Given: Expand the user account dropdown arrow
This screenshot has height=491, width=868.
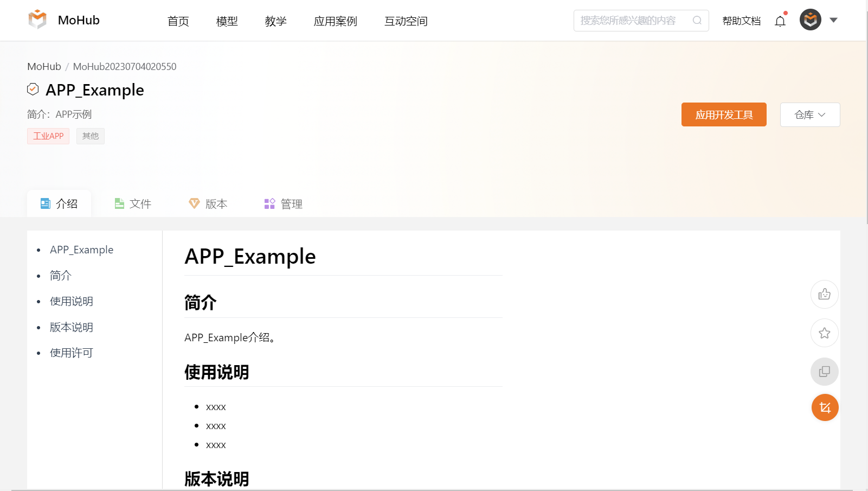Looking at the screenshot, I should coord(834,20).
